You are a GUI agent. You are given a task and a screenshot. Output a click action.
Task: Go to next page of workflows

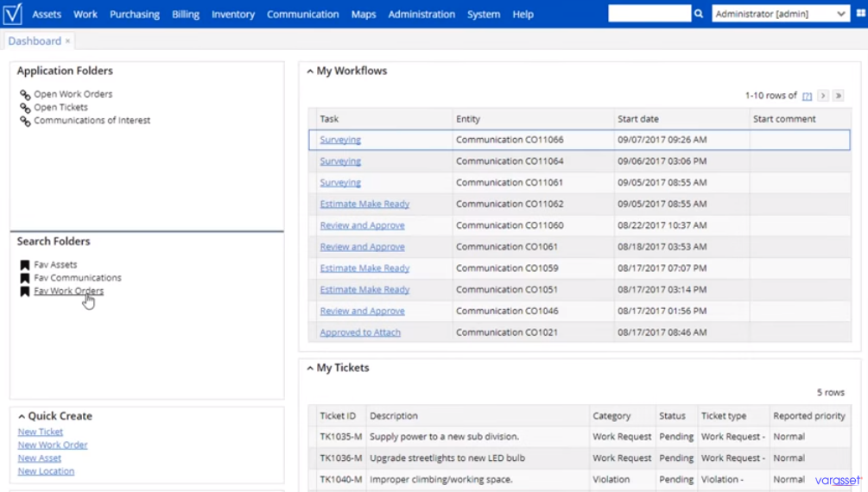coord(823,96)
